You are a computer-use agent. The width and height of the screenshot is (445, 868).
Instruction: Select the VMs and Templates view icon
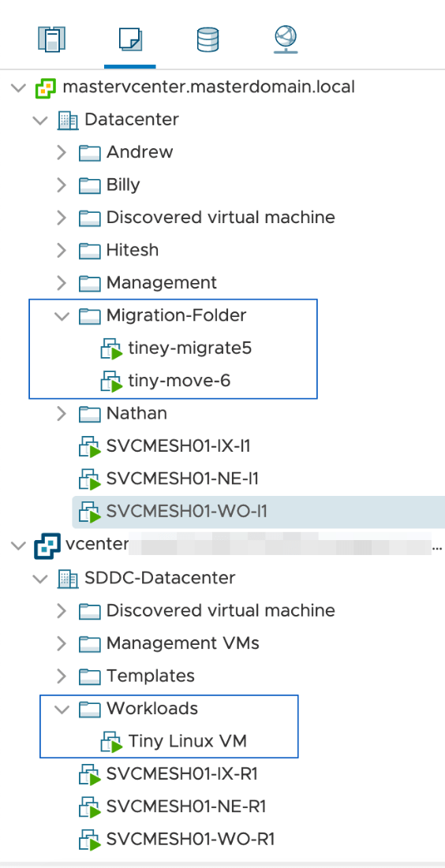[131, 40]
